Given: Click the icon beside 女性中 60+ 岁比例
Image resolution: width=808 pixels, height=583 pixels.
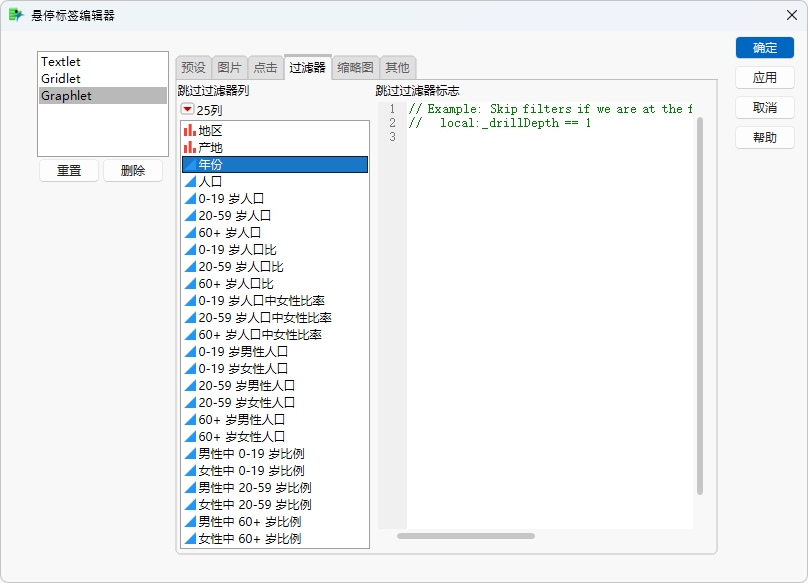Looking at the screenshot, I should [190, 539].
